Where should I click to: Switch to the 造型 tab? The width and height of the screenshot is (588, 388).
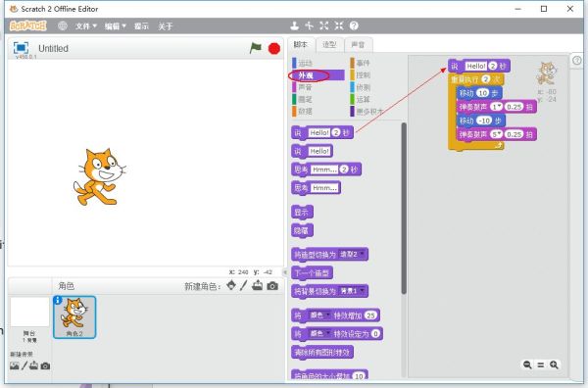[x=329, y=45]
